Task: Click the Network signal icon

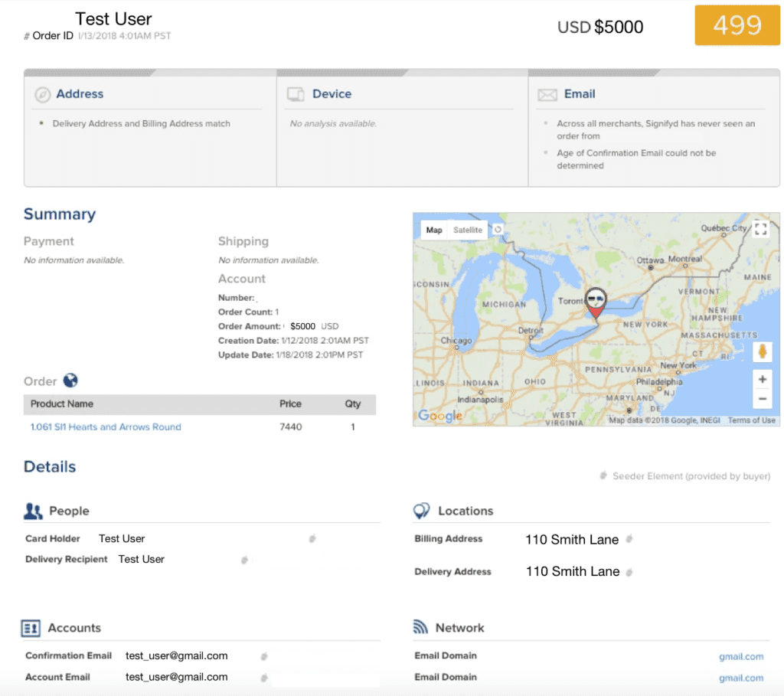Action: (420, 627)
